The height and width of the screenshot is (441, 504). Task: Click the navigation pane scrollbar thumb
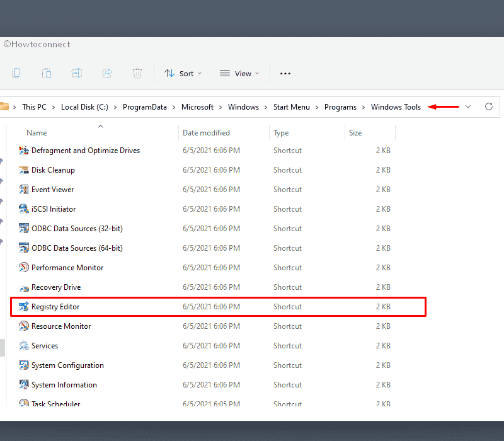(x=3, y=348)
